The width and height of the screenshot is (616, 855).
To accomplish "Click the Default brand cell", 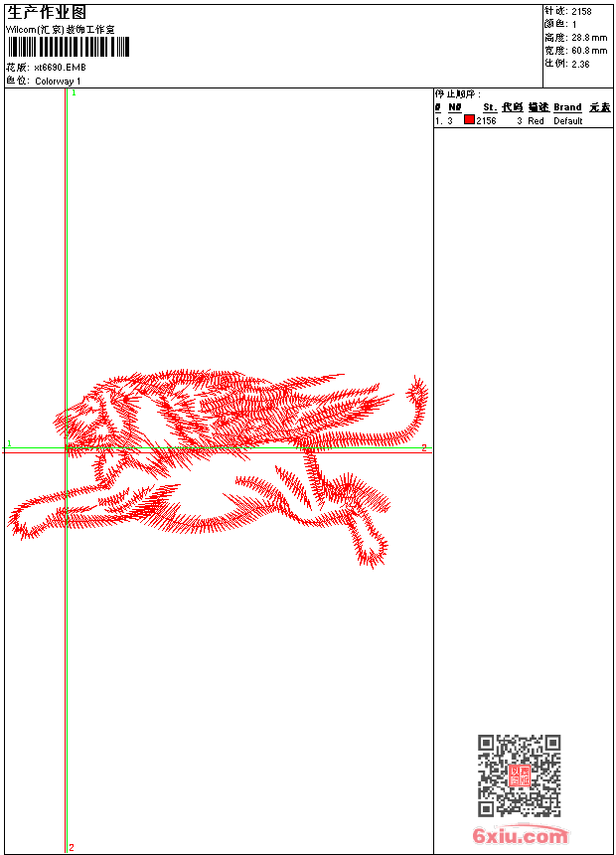I will point(568,121).
